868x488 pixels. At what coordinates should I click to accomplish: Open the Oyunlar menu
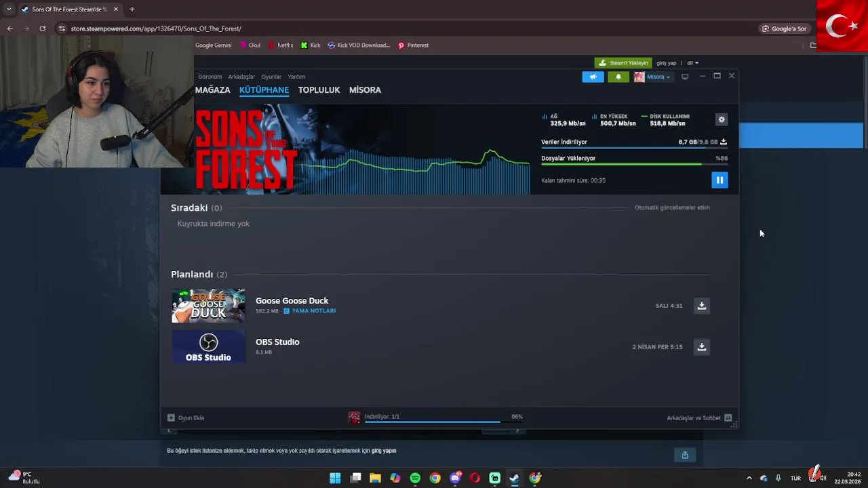click(271, 77)
